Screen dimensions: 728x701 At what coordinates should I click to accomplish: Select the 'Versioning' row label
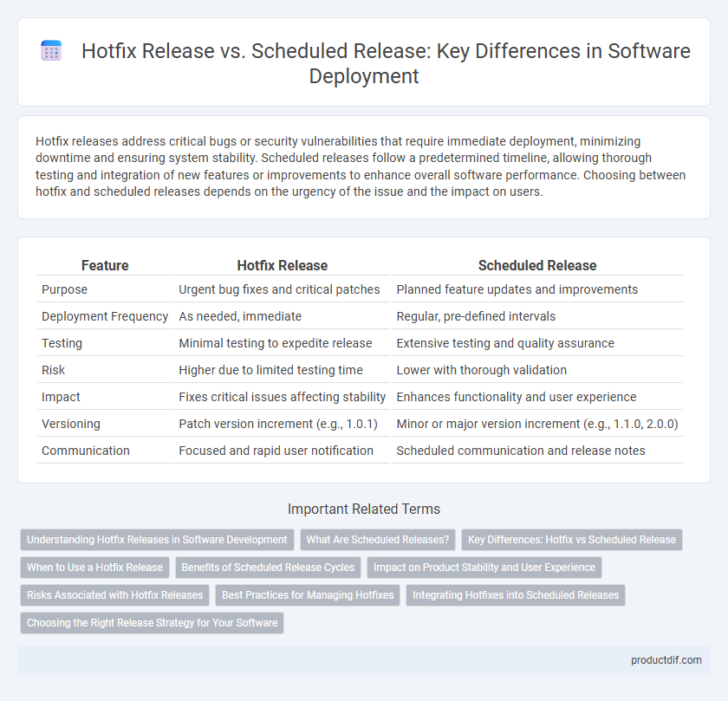[x=71, y=424]
